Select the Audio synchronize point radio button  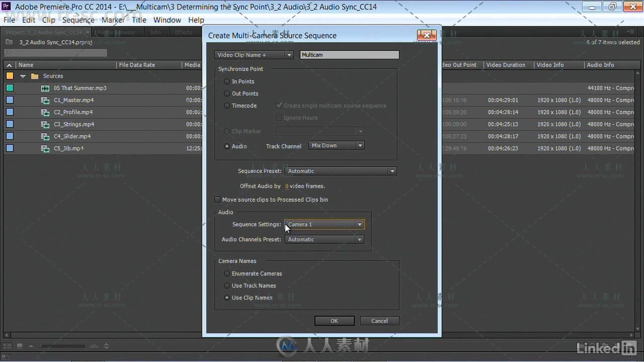227,146
